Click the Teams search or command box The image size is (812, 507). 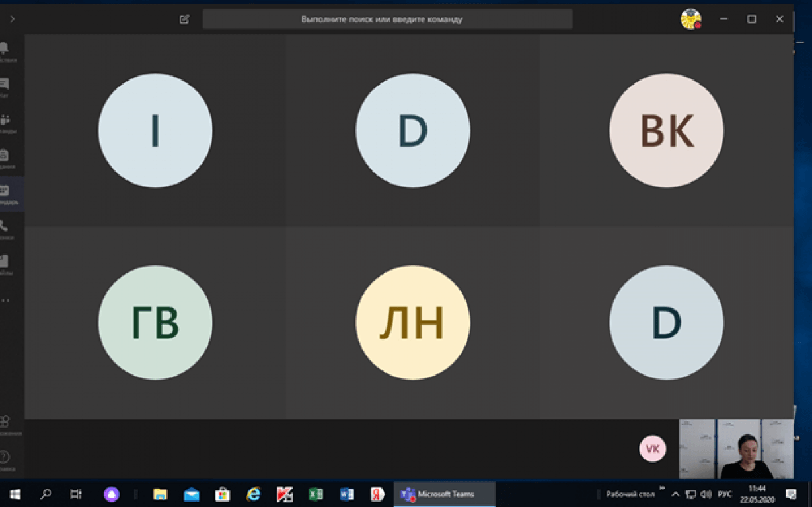click(x=387, y=19)
